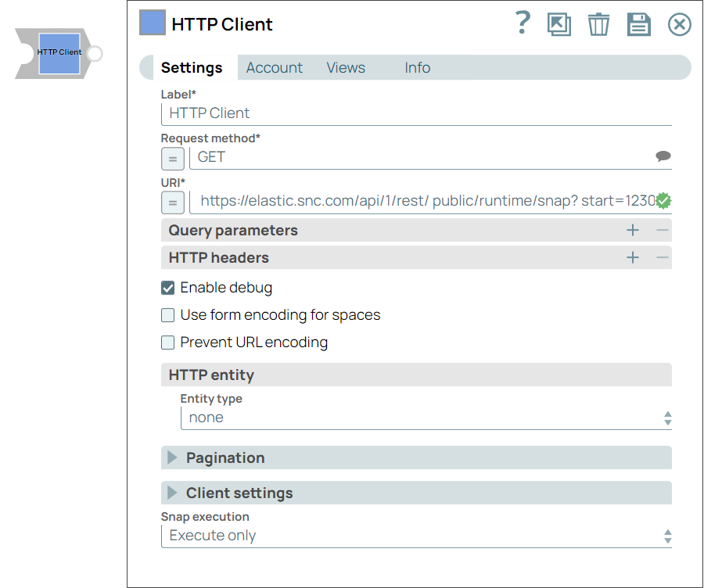
Task: Toggle expression mode for the URI field
Action: tap(173, 202)
